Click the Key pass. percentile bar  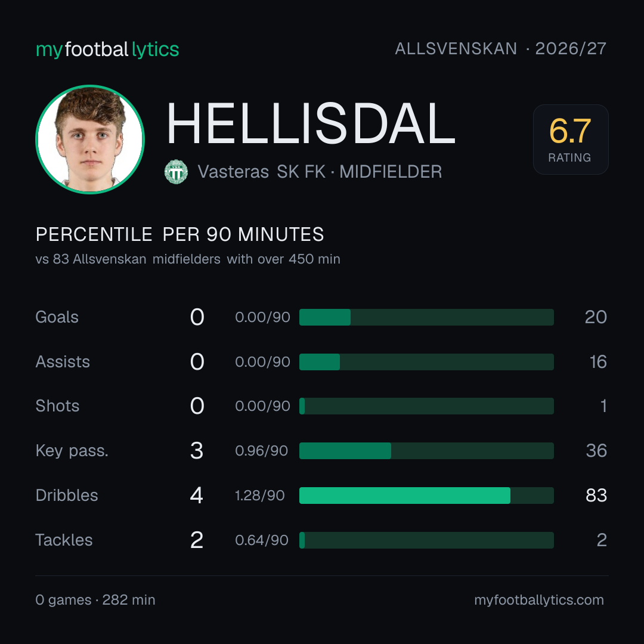(426, 451)
